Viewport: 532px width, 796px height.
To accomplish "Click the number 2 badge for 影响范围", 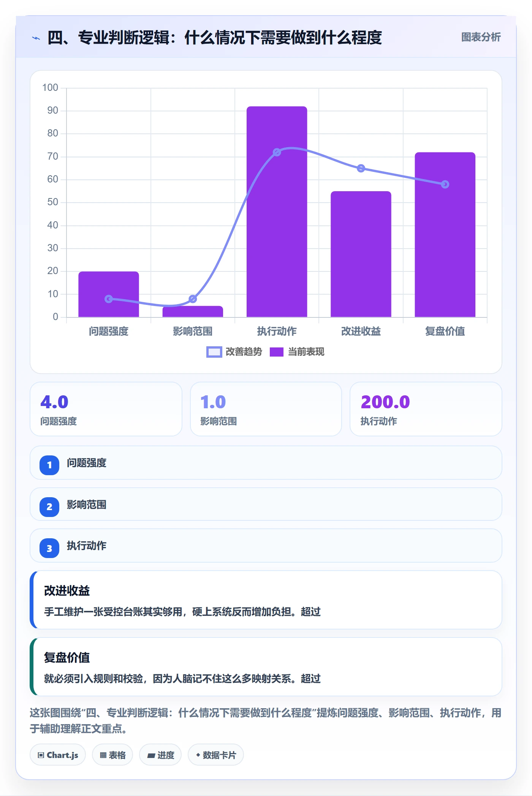I will pos(49,507).
